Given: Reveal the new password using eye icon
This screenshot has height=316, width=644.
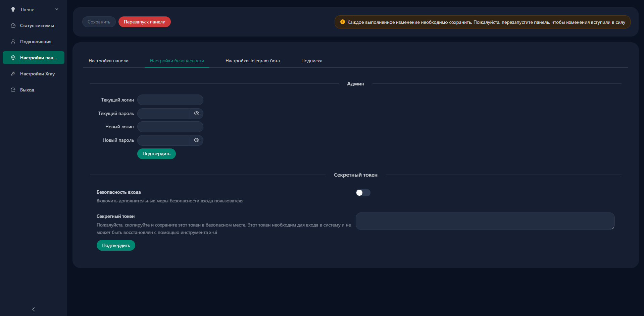Looking at the screenshot, I should (x=197, y=140).
